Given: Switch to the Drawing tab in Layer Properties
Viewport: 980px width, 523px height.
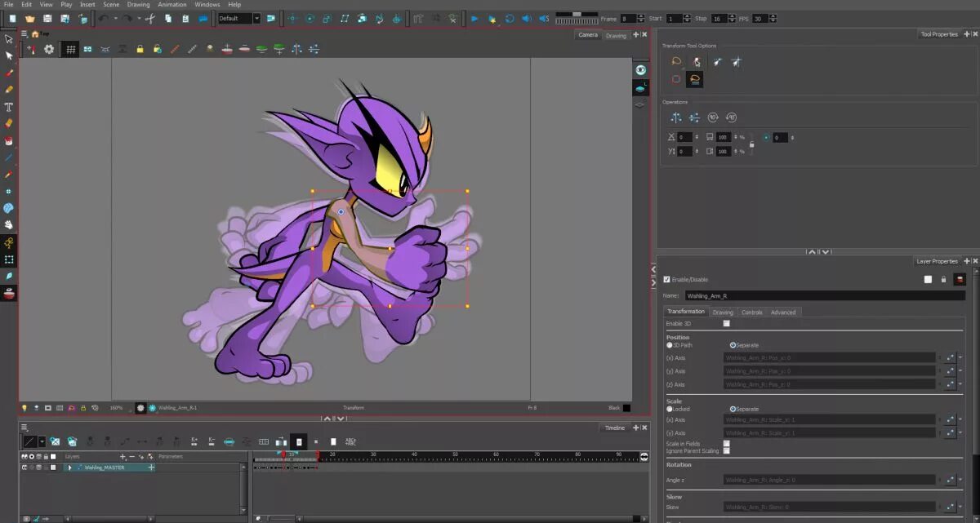Looking at the screenshot, I should pos(723,312).
